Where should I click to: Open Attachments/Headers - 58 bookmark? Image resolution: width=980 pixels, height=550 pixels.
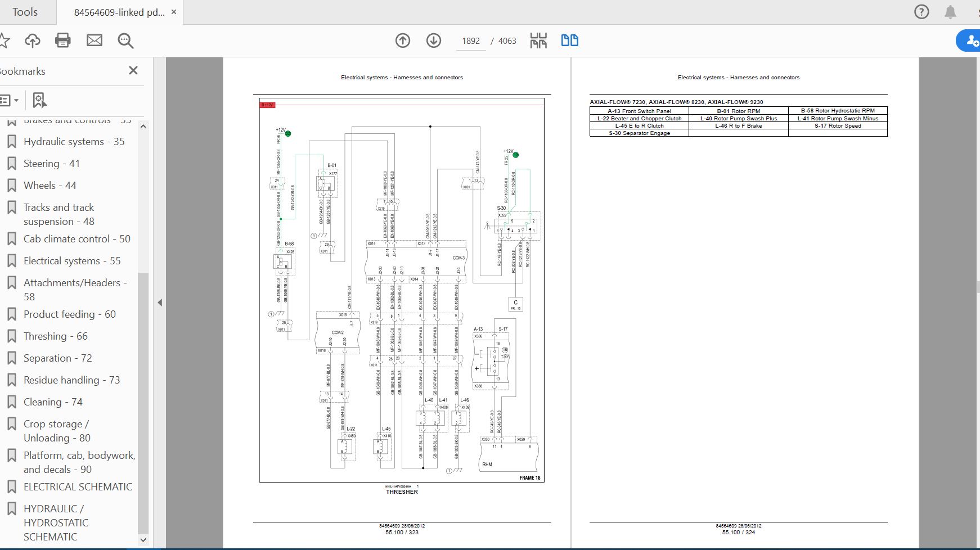point(75,290)
